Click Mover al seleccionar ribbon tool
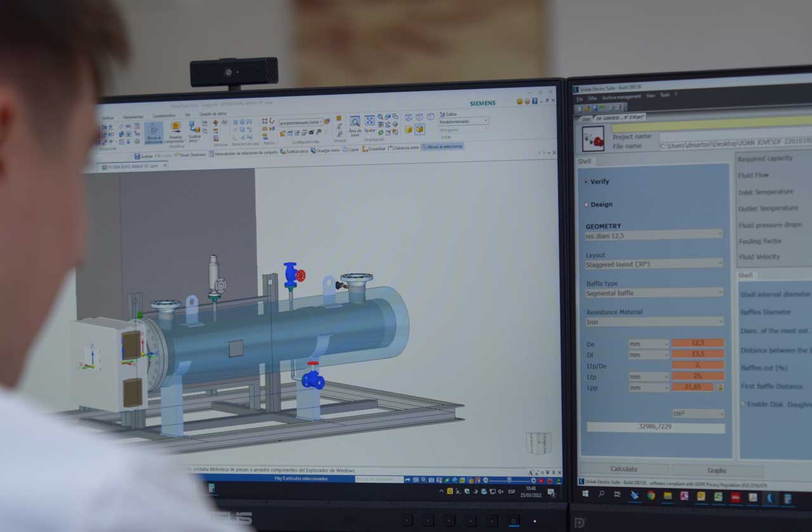This screenshot has width=812, height=532. click(x=154, y=132)
